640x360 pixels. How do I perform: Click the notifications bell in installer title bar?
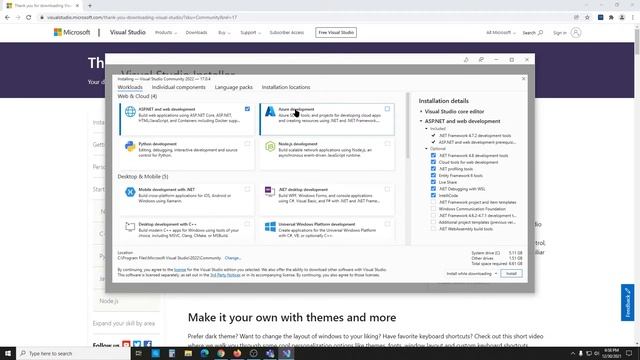466,60
